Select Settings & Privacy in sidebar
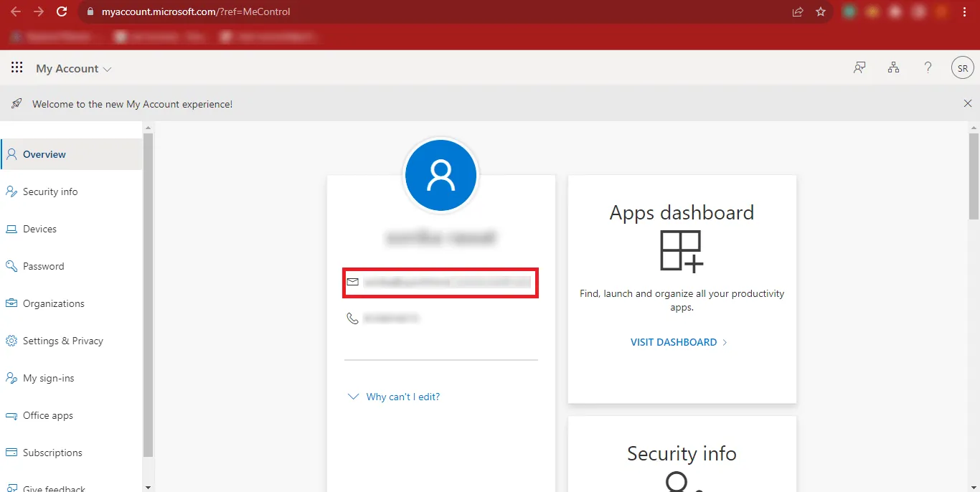 pyautogui.click(x=62, y=341)
